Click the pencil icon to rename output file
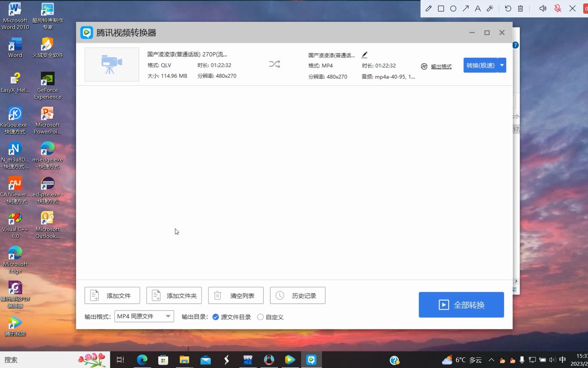Screen dimensions: 588x368 coord(364,55)
